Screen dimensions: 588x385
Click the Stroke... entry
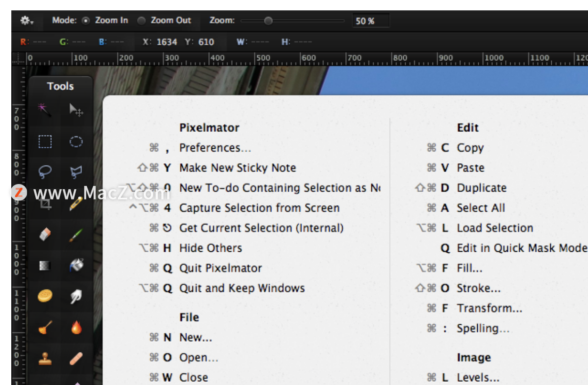click(x=479, y=288)
